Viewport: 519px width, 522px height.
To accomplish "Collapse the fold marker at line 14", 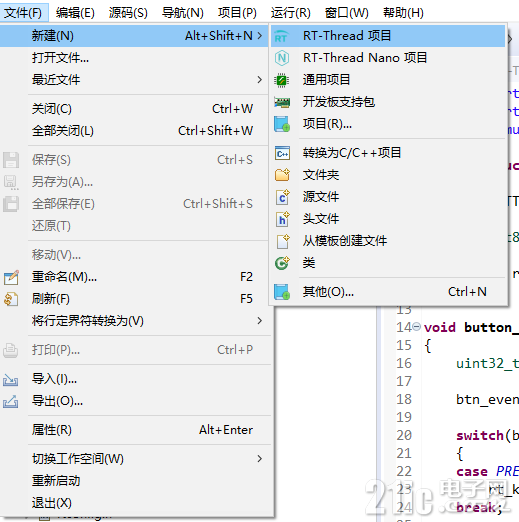I will tap(416, 327).
